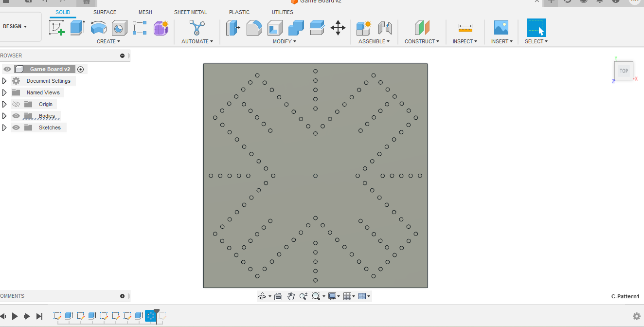644x327 pixels.
Task: Select the Extrude tool in Create group
Action: pyautogui.click(x=77, y=27)
